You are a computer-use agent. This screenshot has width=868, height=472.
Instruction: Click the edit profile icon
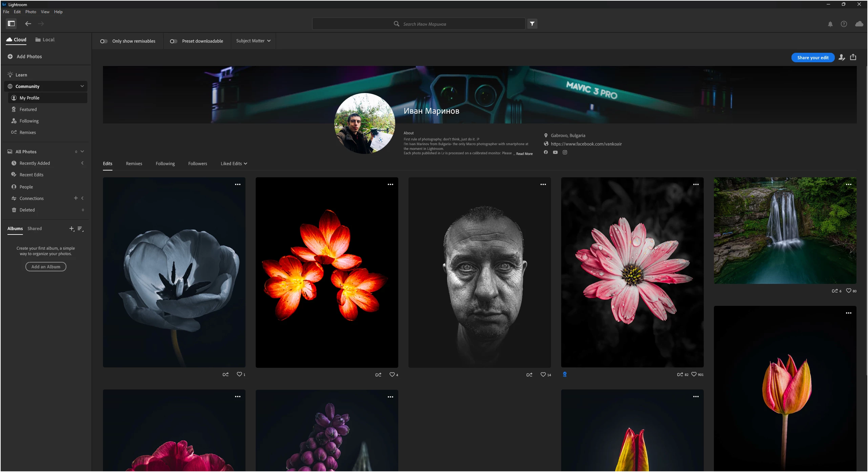point(842,58)
